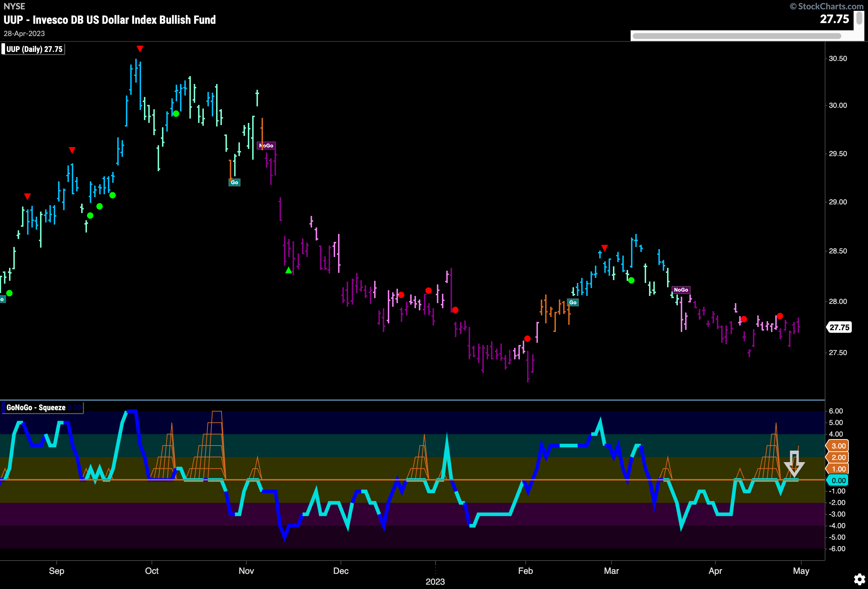Click the 27.50 price axis label

pyautogui.click(x=838, y=353)
